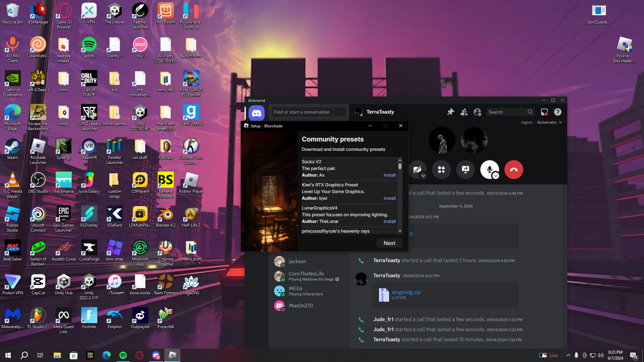Image resolution: width=644 pixels, height=362 pixels.
Task: Share your screen in call
Action: click(x=465, y=170)
